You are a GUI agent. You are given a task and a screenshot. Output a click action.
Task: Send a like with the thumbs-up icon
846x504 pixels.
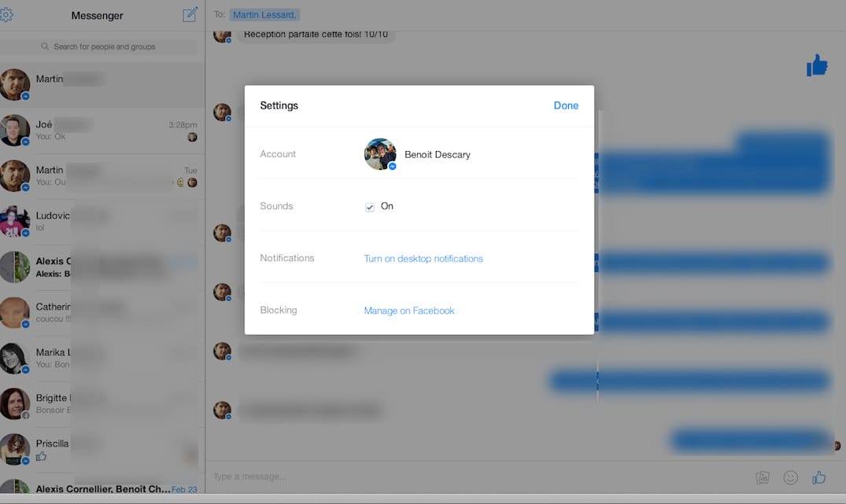(x=818, y=476)
